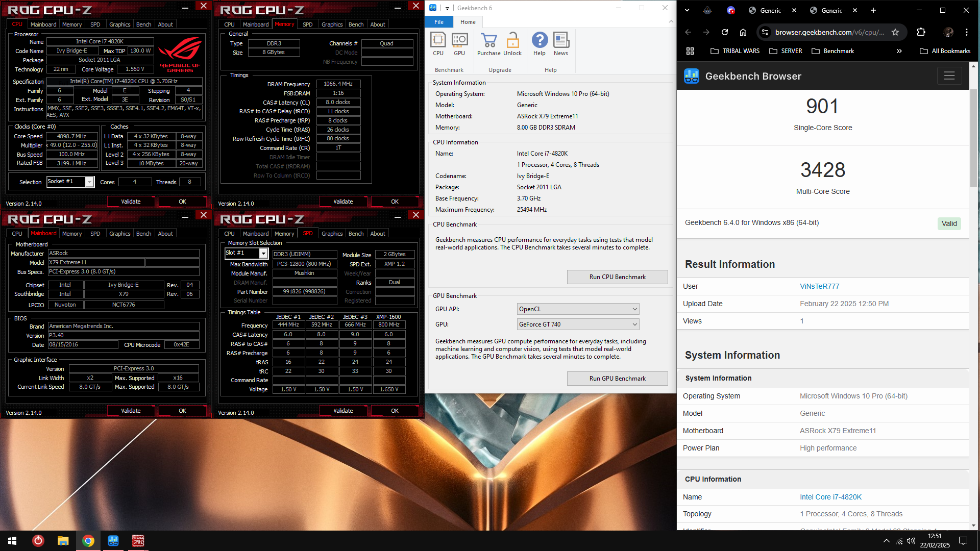980x551 pixels.
Task: Click the browser address bar URL
Action: (829, 32)
